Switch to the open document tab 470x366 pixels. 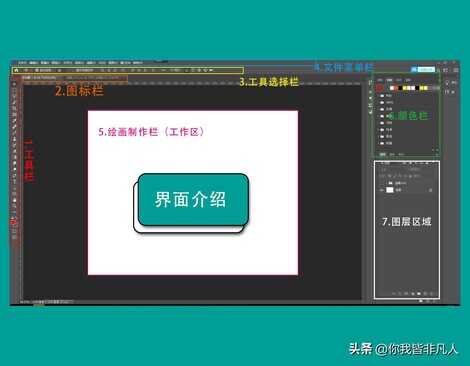pos(39,78)
